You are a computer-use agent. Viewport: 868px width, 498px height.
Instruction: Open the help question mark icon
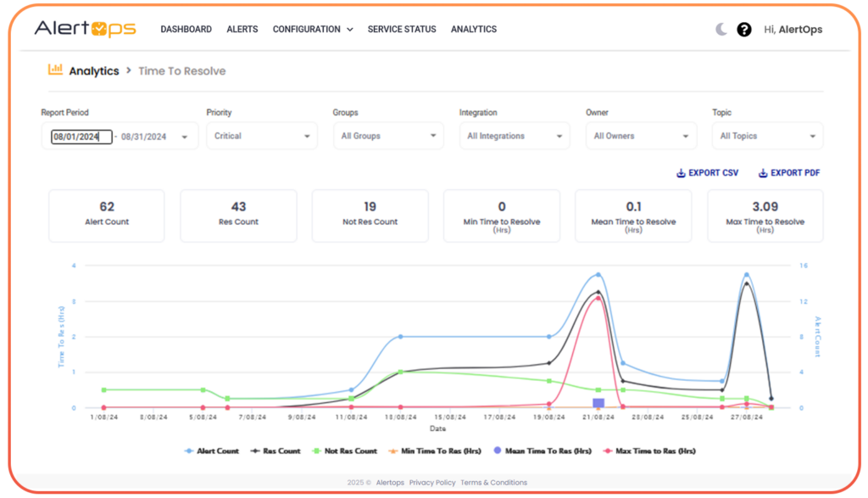pyautogui.click(x=744, y=29)
